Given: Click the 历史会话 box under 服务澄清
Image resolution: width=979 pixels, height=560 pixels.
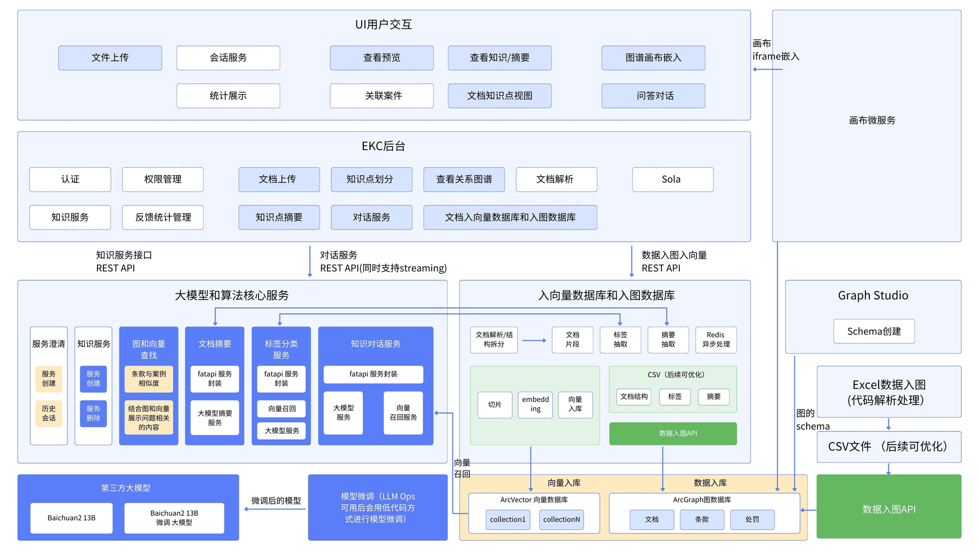Looking at the screenshot, I should click(49, 413).
